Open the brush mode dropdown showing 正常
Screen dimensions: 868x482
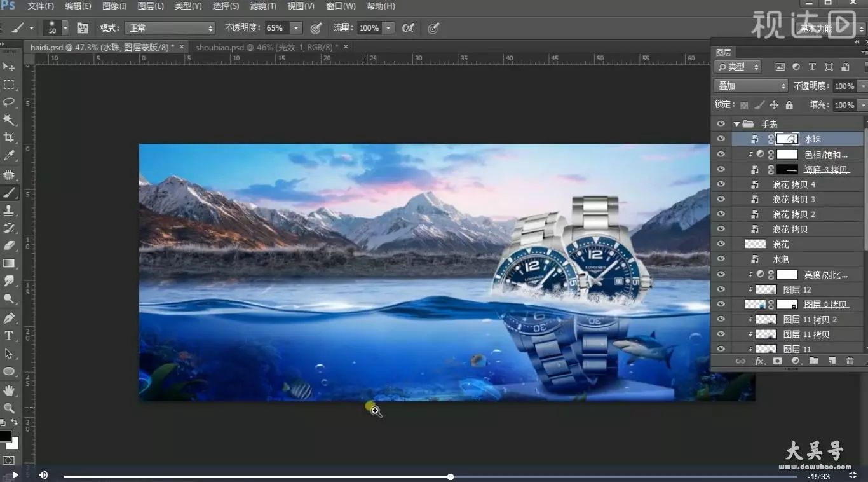[170, 28]
